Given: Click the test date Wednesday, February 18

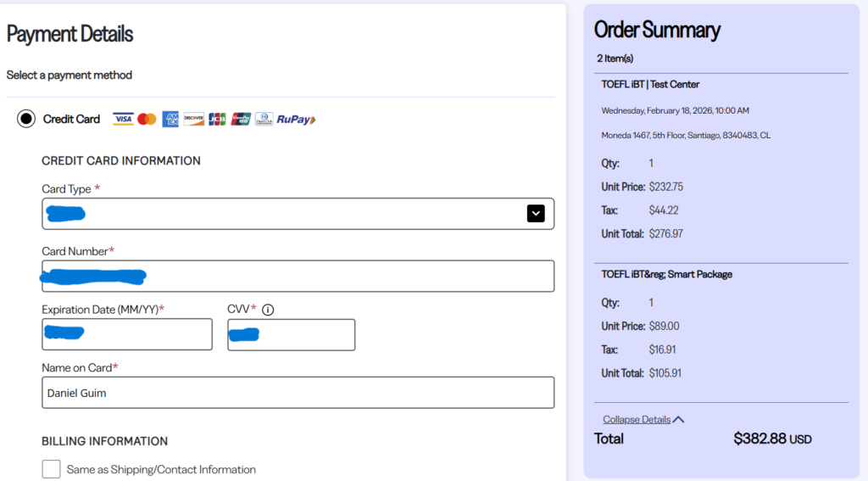Looking at the screenshot, I should click(676, 111).
